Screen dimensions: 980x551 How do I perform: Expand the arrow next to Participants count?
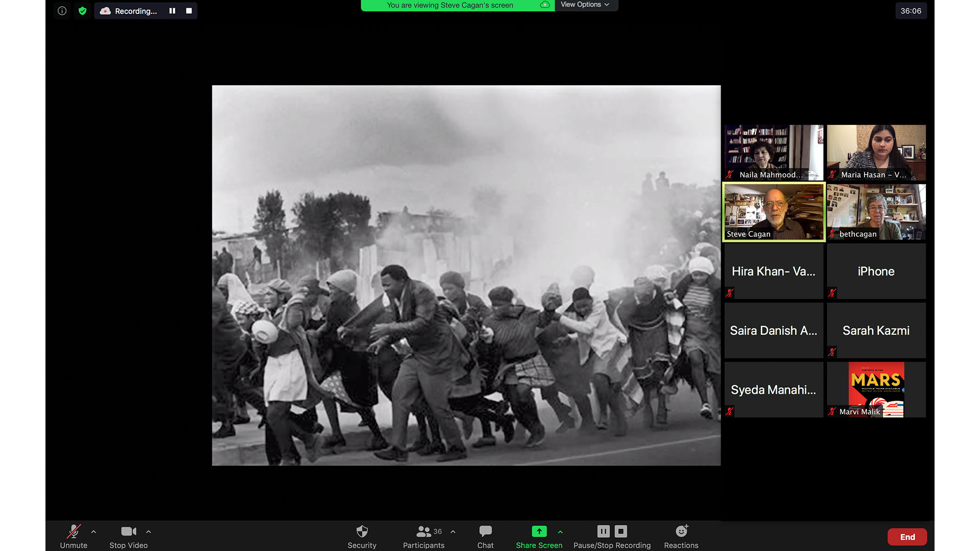coord(453,532)
